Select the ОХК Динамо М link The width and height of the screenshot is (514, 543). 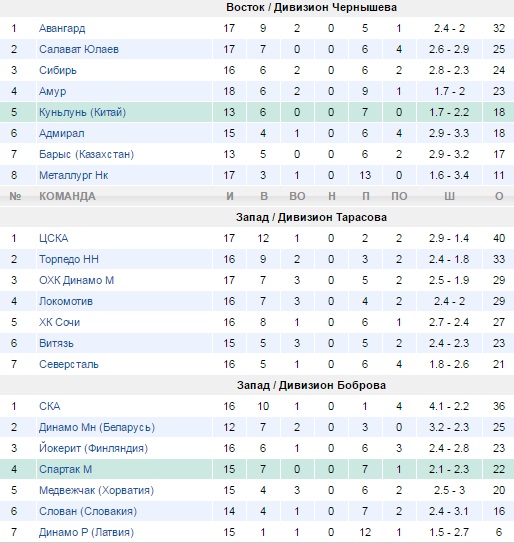coord(77,280)
